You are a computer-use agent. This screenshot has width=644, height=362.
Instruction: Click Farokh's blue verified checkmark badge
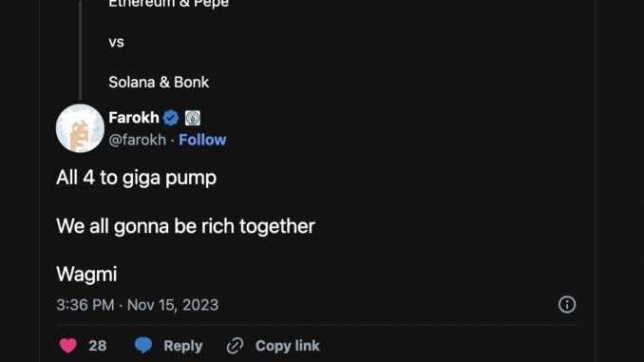pyautogui.click(x=171, y=118)
